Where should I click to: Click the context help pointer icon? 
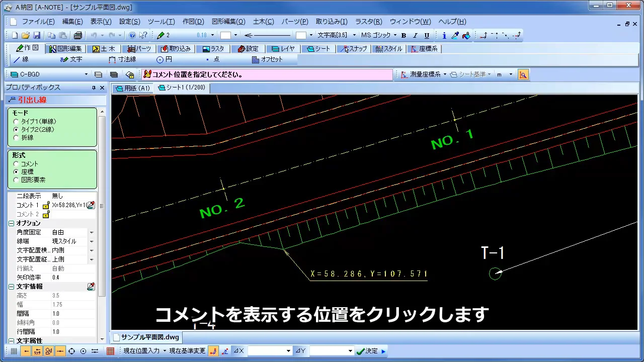[143, 35]
